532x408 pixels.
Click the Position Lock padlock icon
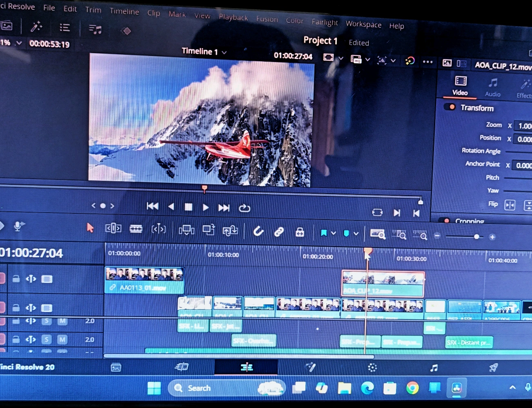[x=300, y=233]
